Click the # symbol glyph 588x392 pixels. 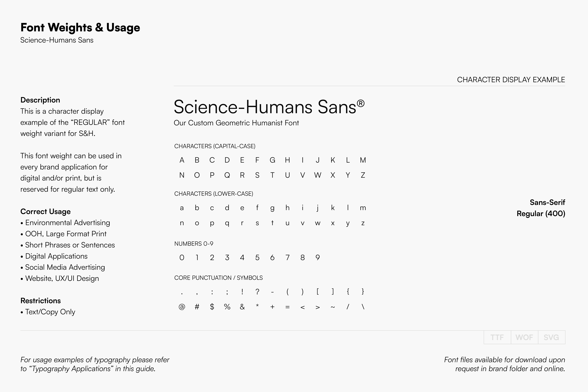(x=197, y=307)
